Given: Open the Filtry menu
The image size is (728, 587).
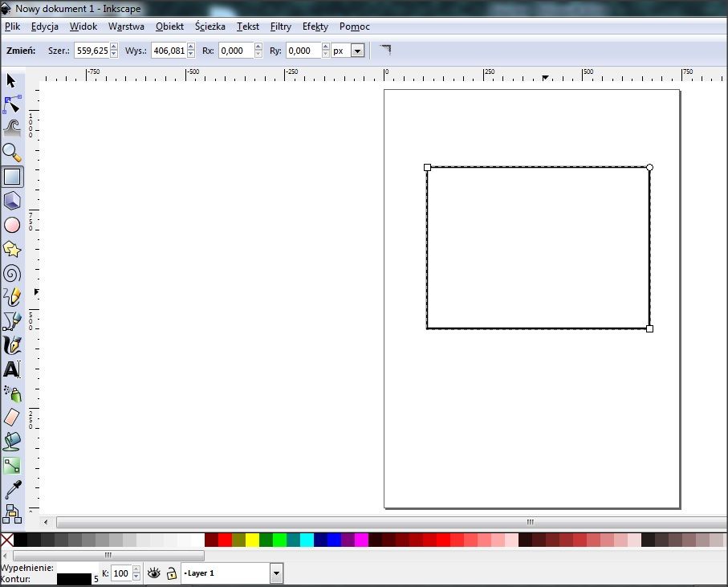Looking at the screenshot, I should click(280, 26).
